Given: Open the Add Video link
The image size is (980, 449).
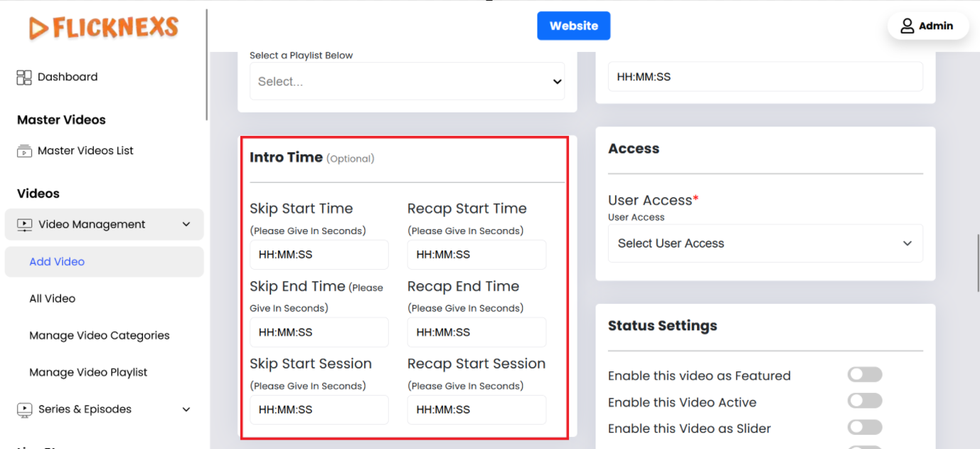Looking at the screenshot, I should (57, 262).
